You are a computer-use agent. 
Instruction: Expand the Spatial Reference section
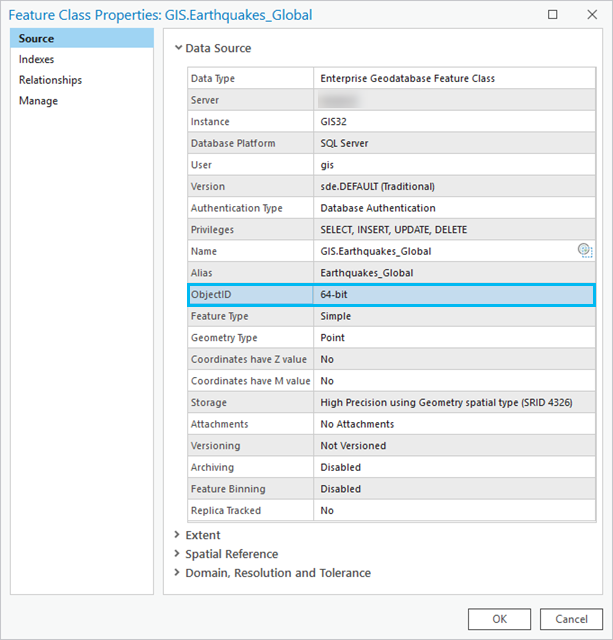[x=178, y=554]
